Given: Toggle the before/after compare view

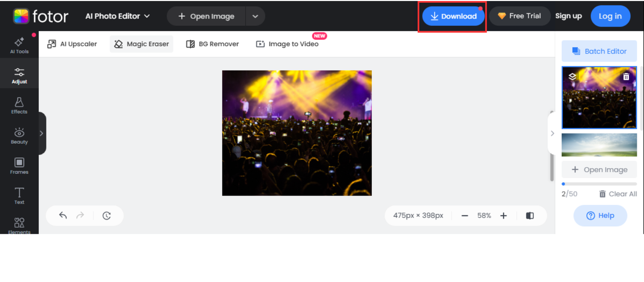Looking at the screenshot, I should pyautogui.click(x=530, y=216).
